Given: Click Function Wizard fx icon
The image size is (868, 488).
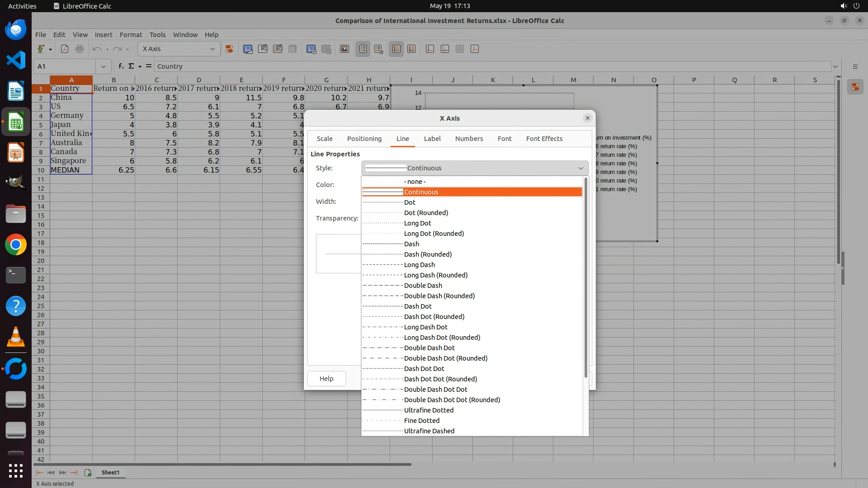Looking at the screenshot, I should pos(121,66).
